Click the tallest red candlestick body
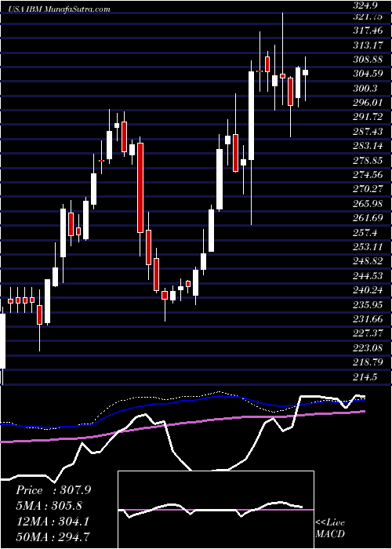 pyautogui.click(x=140, y=187)
